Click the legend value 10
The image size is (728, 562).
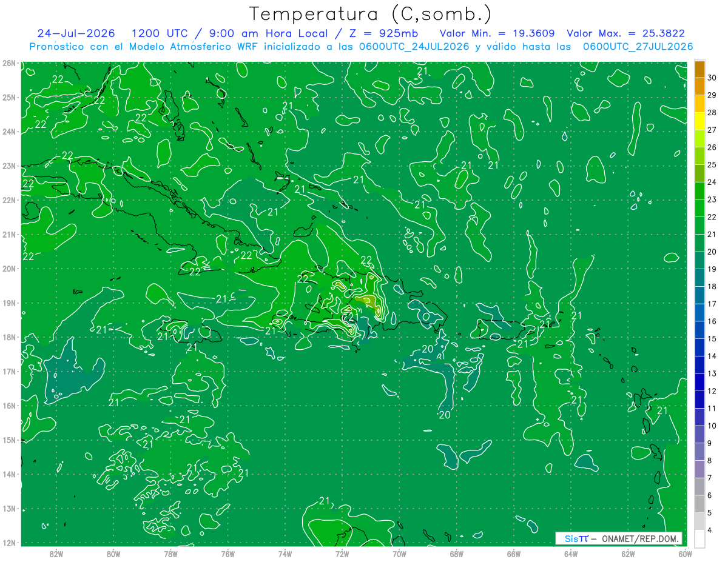pos(712,426)
